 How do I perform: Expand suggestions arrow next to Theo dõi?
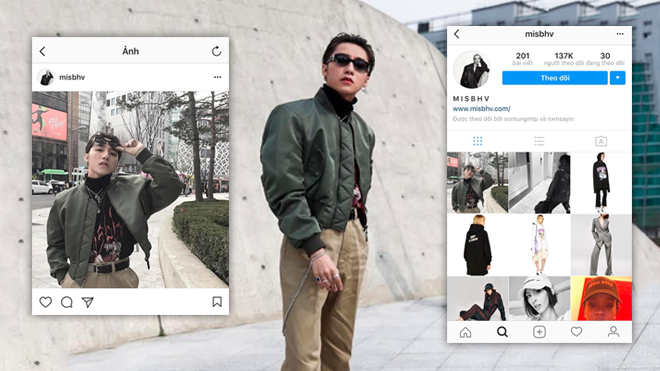click(617, 78)
